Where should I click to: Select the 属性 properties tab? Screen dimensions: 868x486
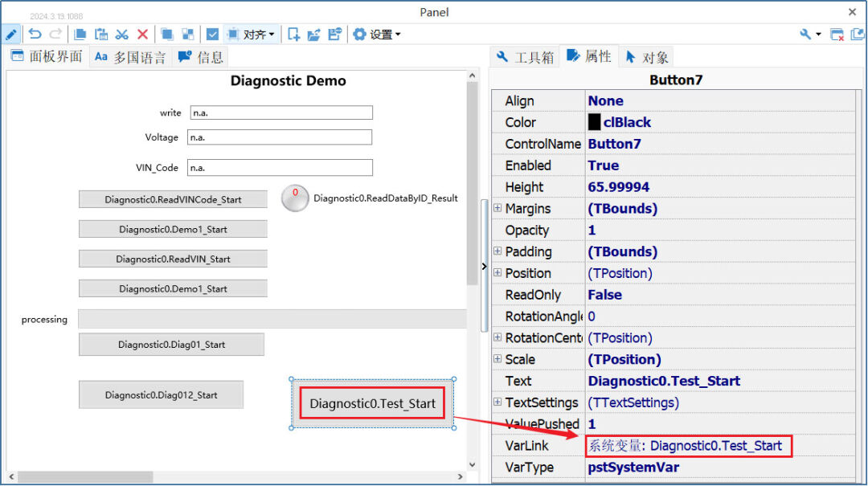click(x=589, y=56)
